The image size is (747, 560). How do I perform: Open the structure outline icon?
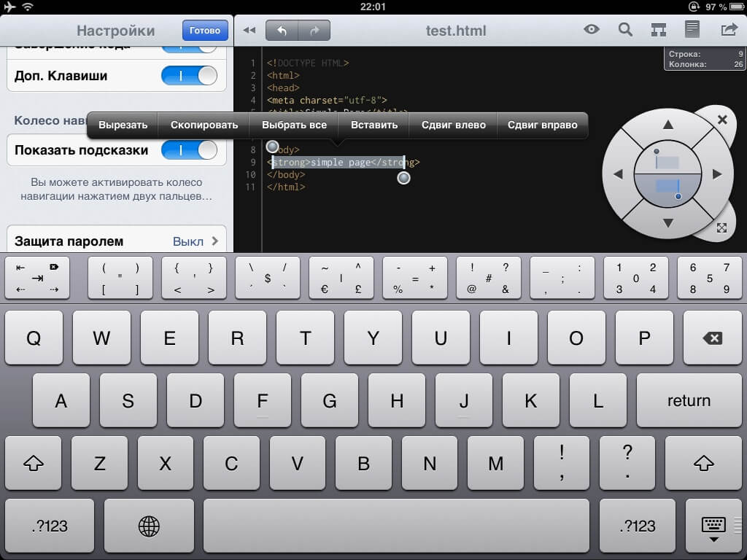pyautogui.click(x=659, y=30)
